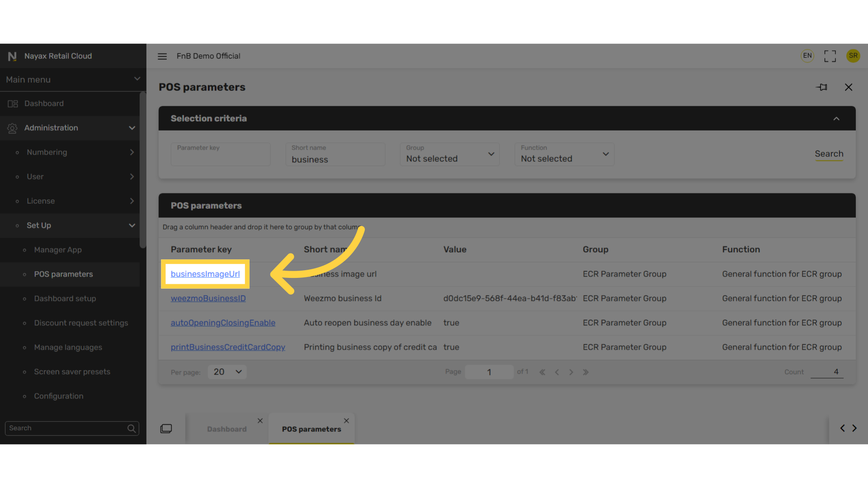The height and width of the screenshot is (488, 868).
Task: Focus the Parameter key input field
Action: [x=221, y=155]
